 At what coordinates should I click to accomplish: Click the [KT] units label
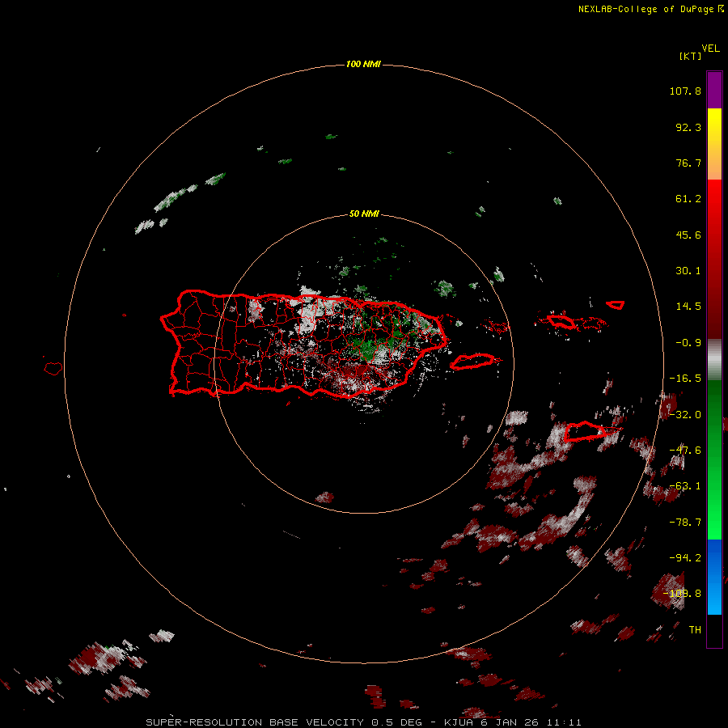(x=691, y=56)
